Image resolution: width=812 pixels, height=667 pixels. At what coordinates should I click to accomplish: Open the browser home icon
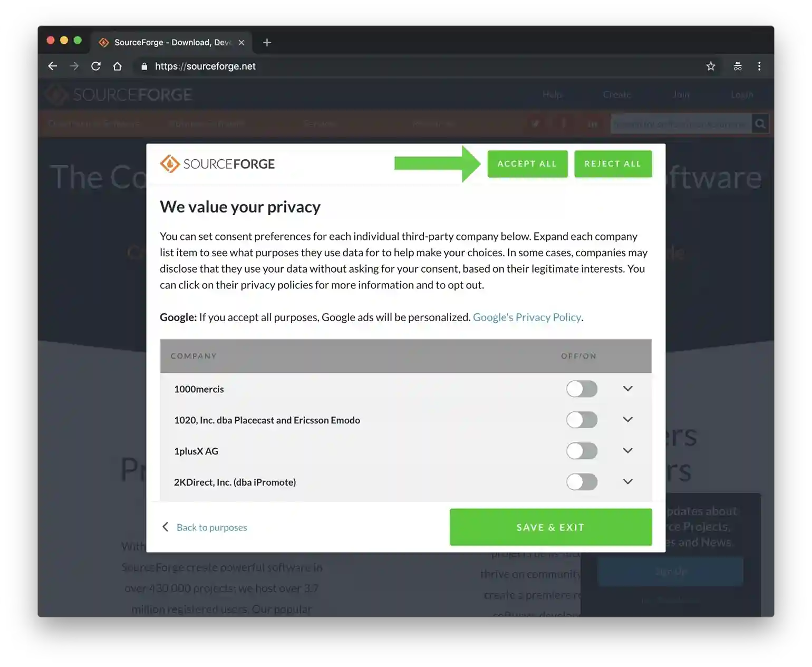118,66
